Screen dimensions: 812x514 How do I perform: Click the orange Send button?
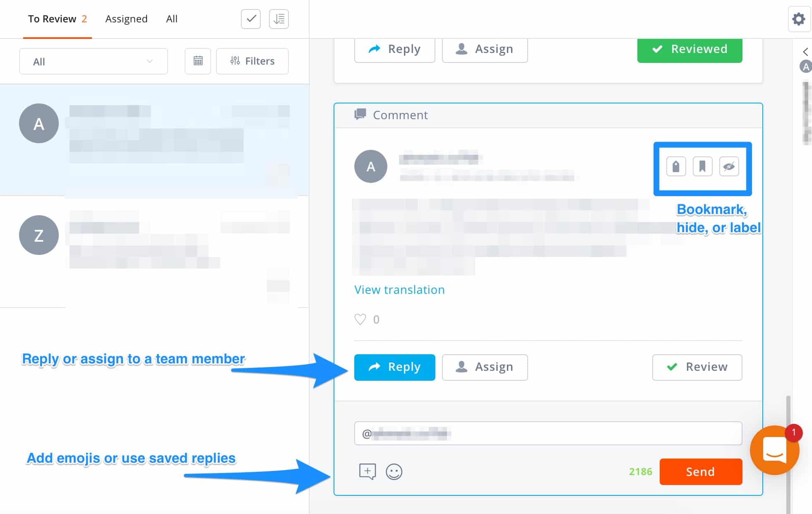pyautogui.click(x=701, y=472)
